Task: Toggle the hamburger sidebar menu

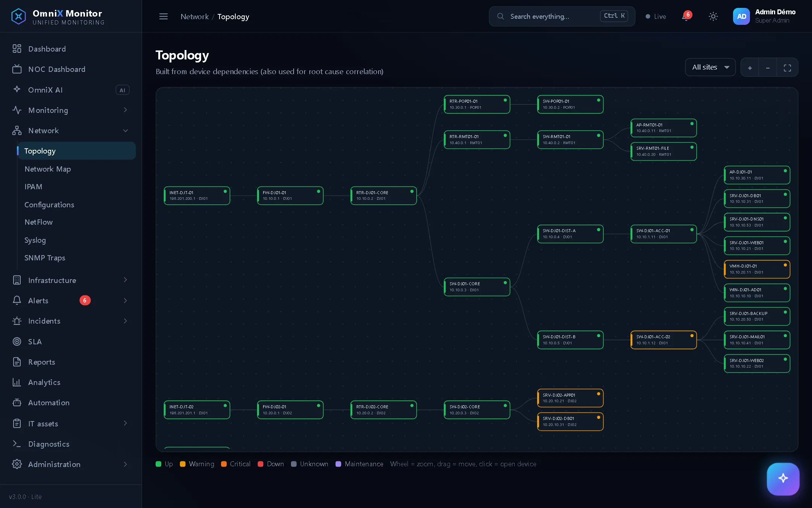Action: coord(163,17)
